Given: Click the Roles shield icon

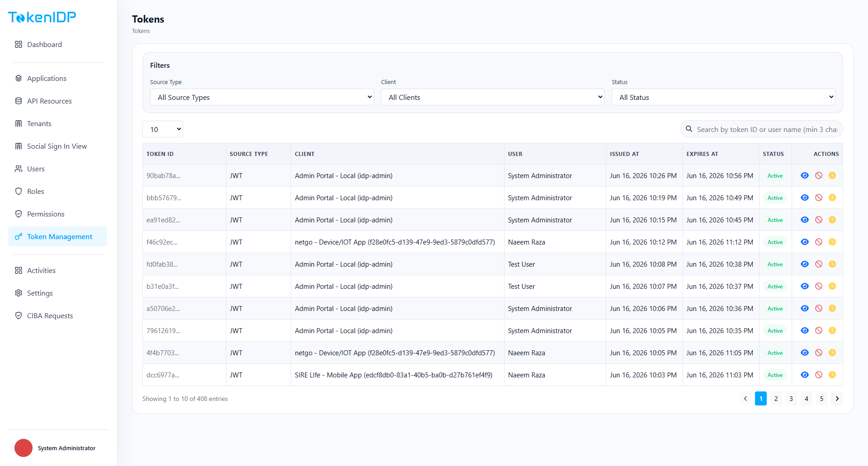Looking at the screenshot, I should pos(19,191).
